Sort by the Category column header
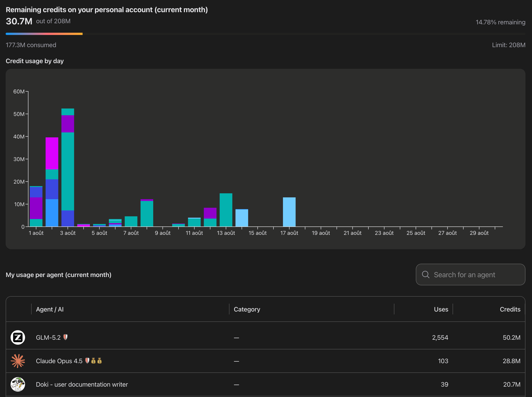This screenshot has width=532, height=397. 247,309
